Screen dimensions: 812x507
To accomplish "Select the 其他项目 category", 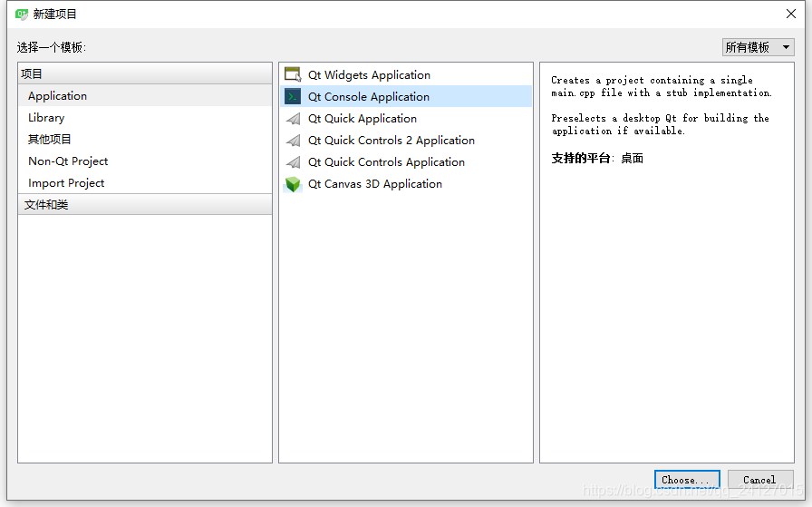I will [x=144, y=140].
